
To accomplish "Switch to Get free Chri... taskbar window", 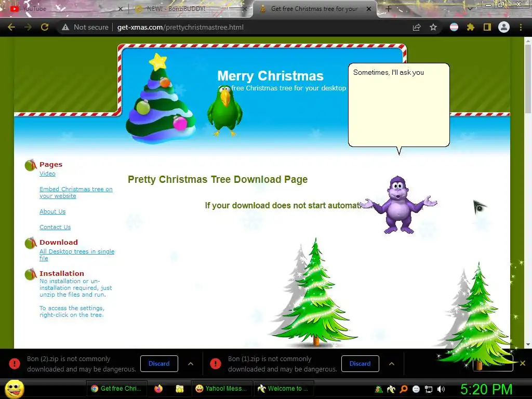I will (117, 389).
